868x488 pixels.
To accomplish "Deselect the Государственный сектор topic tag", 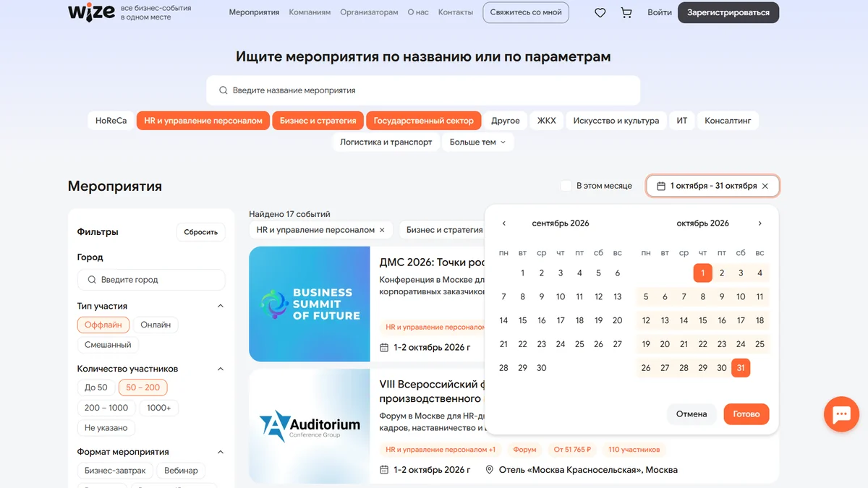I will point(424,121).
